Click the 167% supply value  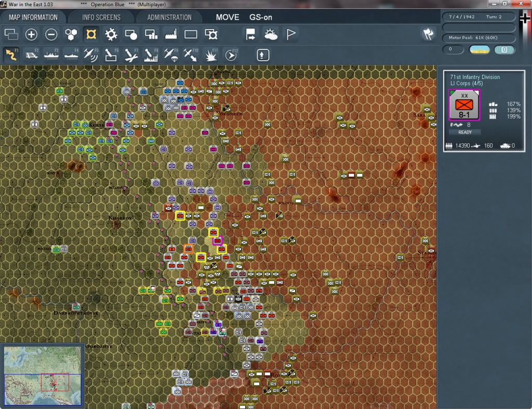pyautogui.click(x=513, y=104)
